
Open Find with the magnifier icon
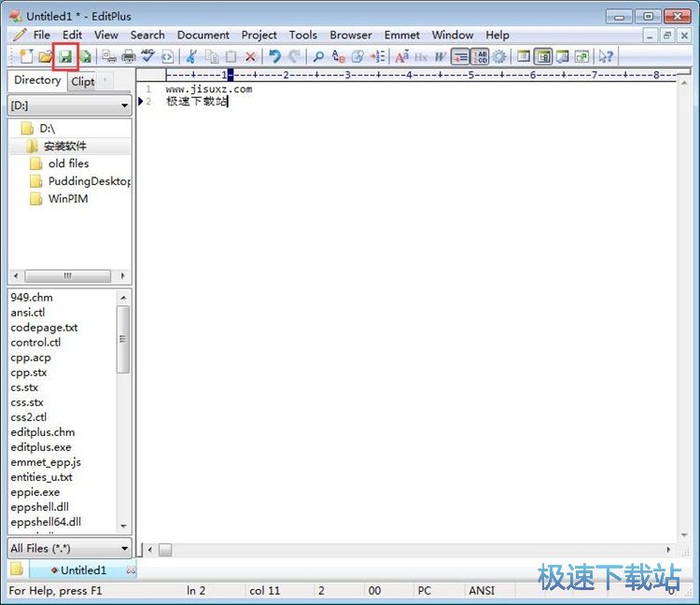coord(319,57)
